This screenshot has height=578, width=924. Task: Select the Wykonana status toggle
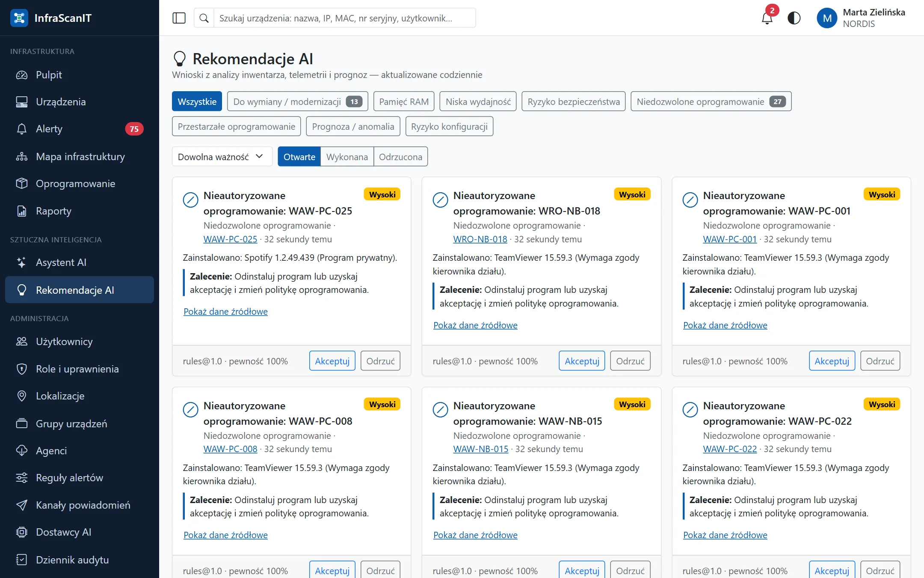pos(347,157)
